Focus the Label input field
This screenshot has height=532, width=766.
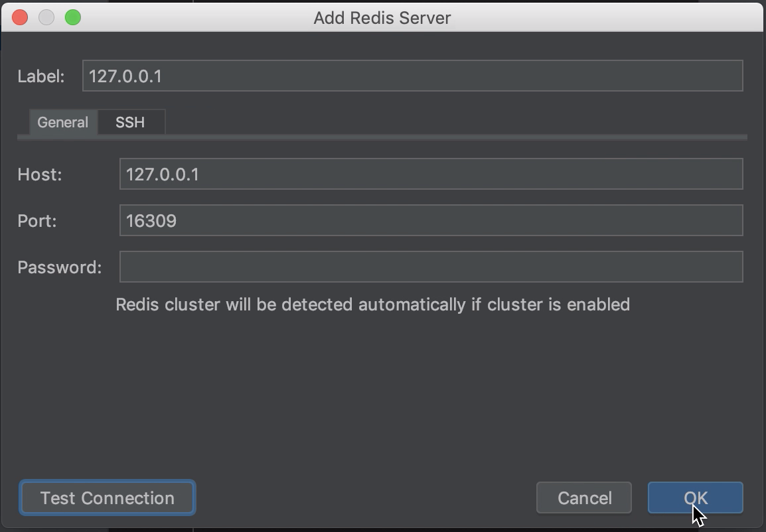[x=413, y=76]
